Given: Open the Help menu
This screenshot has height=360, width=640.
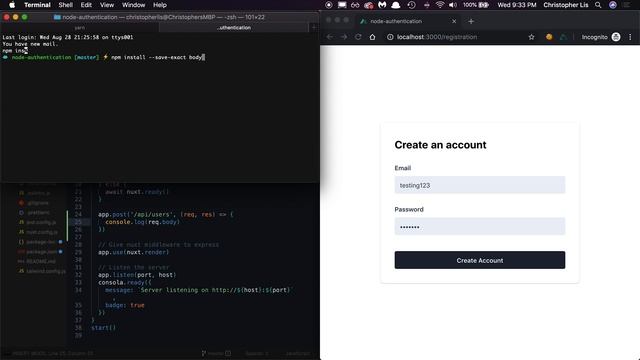Looking at the screenshot, I should click(x=160, y=5).
